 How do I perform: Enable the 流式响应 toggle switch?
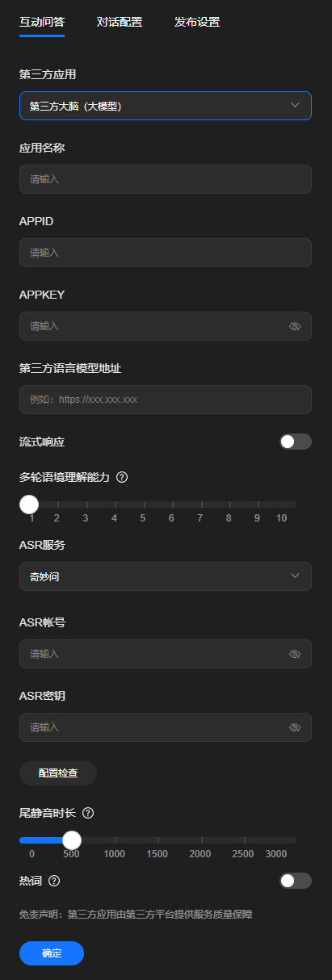295,442
